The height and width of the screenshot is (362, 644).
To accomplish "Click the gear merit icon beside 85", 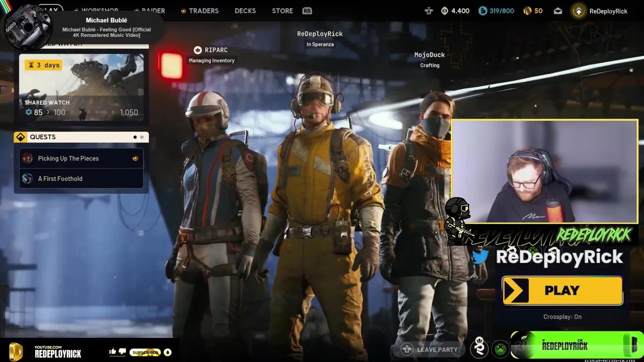I will [x=29, y=112].
